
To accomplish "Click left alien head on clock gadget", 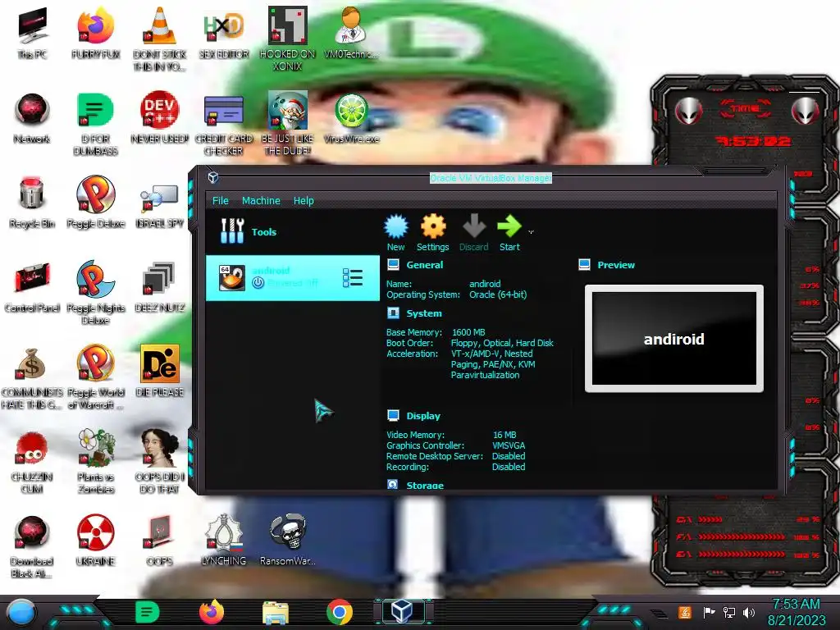I will click(x=688, y=111).
